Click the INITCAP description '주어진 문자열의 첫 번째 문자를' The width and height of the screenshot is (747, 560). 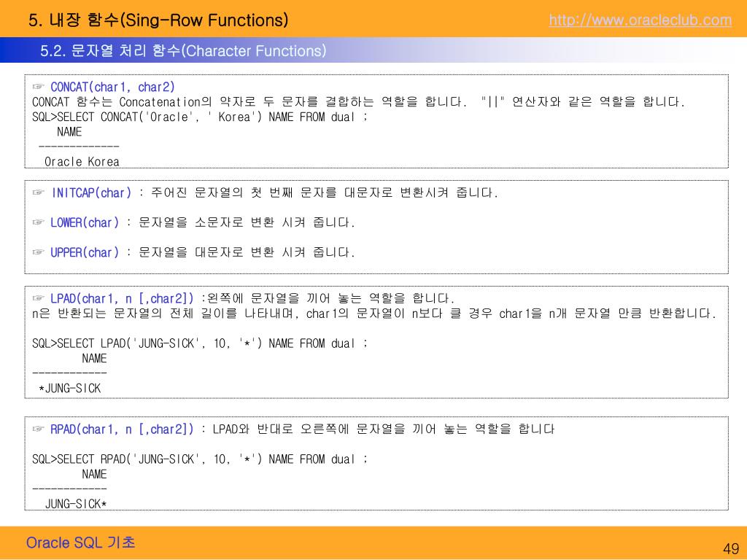tap(244, 192)
